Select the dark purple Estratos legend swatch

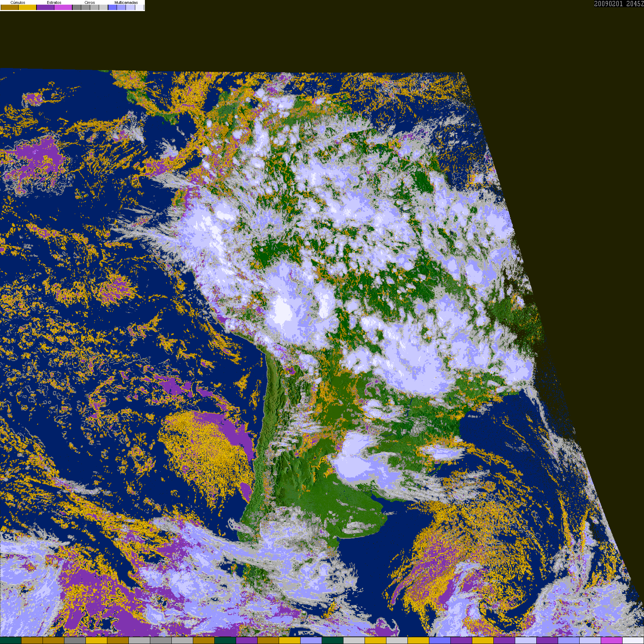pyautogui.click(x=45, y=8)
